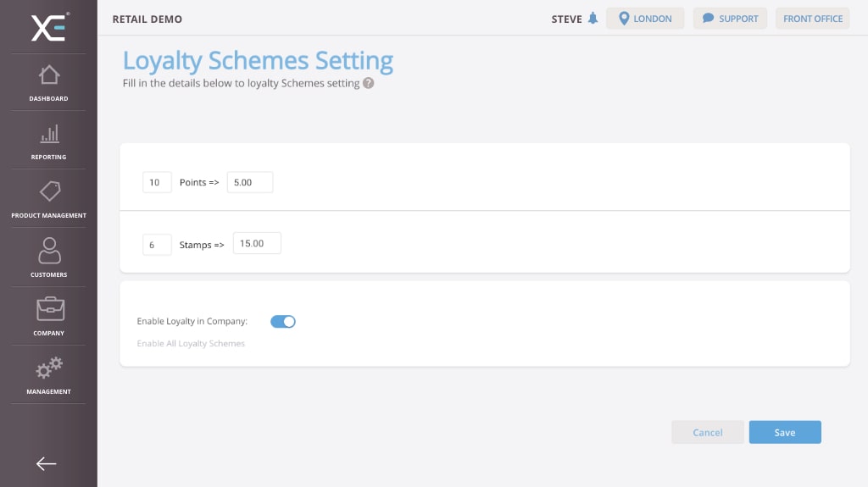Open the Dashboard home icon

pos(48,75)
